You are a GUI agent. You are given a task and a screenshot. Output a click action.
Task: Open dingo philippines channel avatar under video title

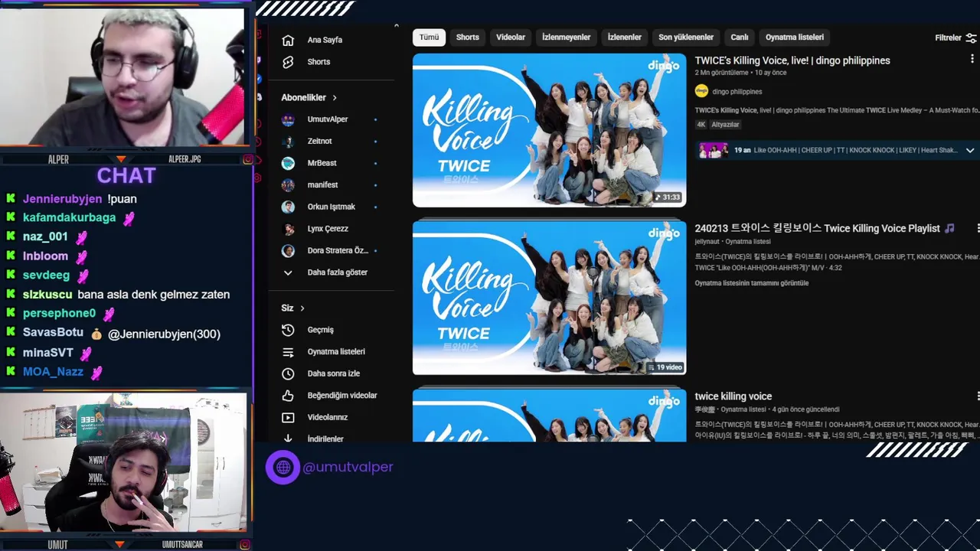[x=701, y=91]
